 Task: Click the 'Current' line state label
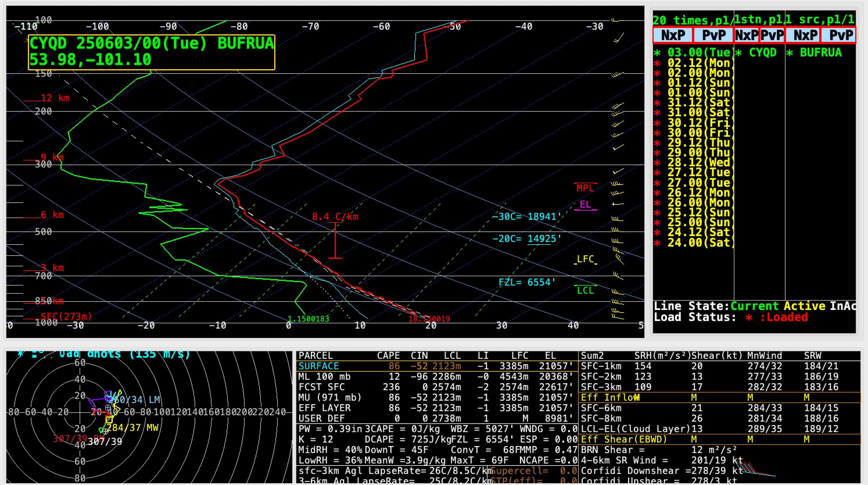click(x=754, y=306)
